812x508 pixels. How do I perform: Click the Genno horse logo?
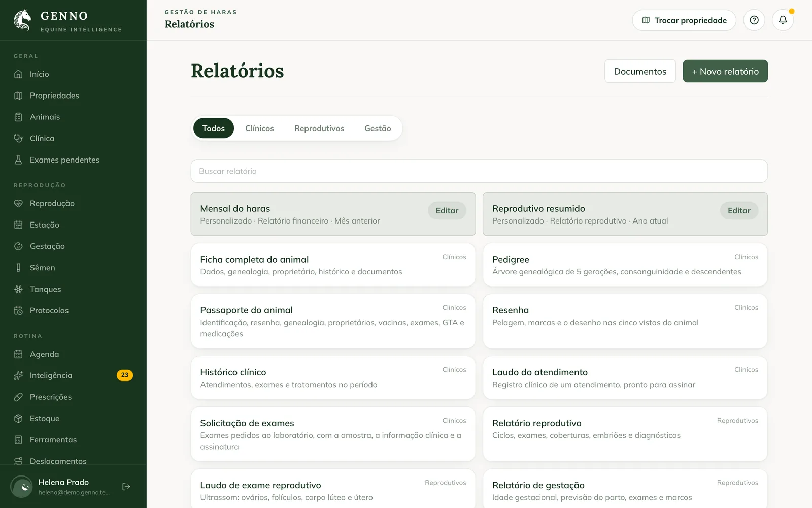(22, 20)
